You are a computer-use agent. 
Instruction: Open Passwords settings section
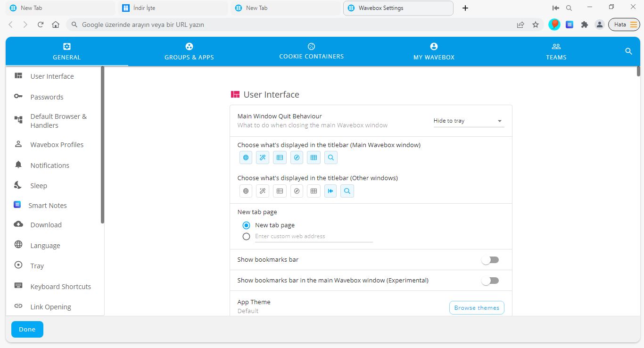tap(53, 97)
